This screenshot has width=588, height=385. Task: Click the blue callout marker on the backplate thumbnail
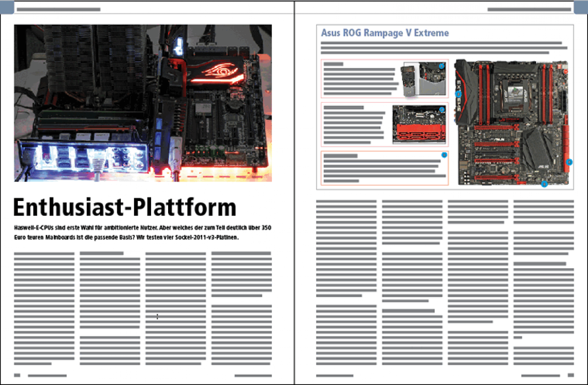coord(442,66)
